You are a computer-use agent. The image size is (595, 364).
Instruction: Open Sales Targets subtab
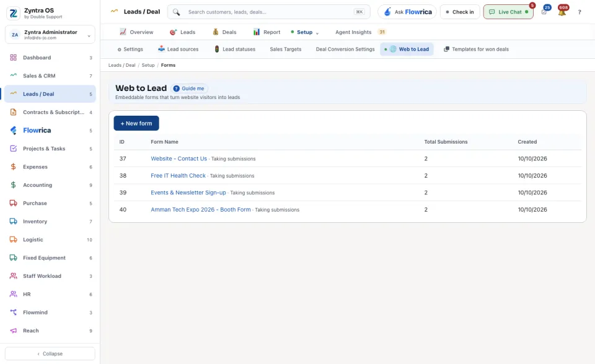tap(285, 50)
